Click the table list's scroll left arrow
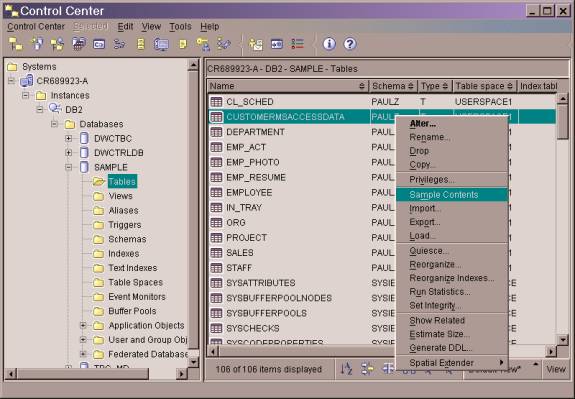Screen dimensions: 575x399 (213, 351)
